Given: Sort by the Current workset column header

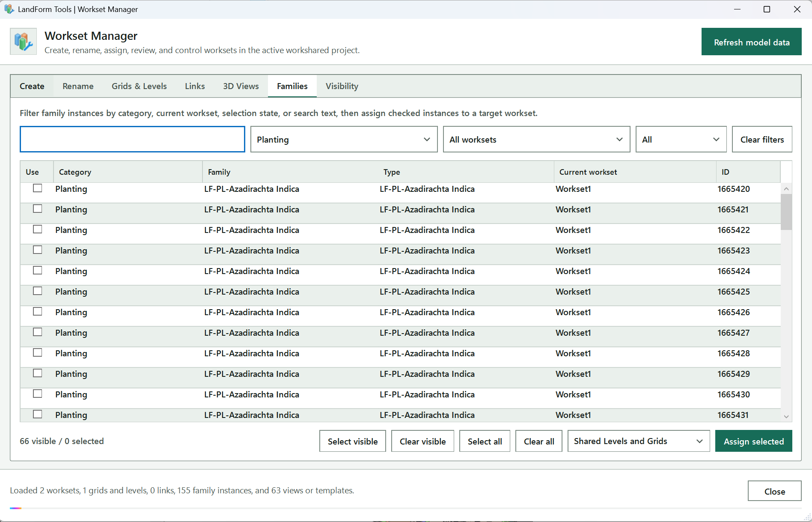Looking at the screenshot, I should pos(635,172).
